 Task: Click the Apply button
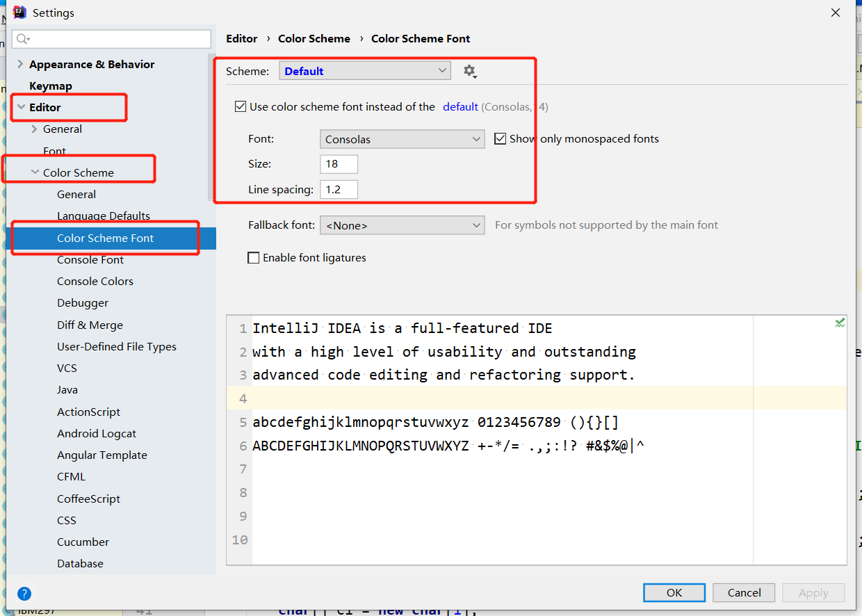point(813,592)
